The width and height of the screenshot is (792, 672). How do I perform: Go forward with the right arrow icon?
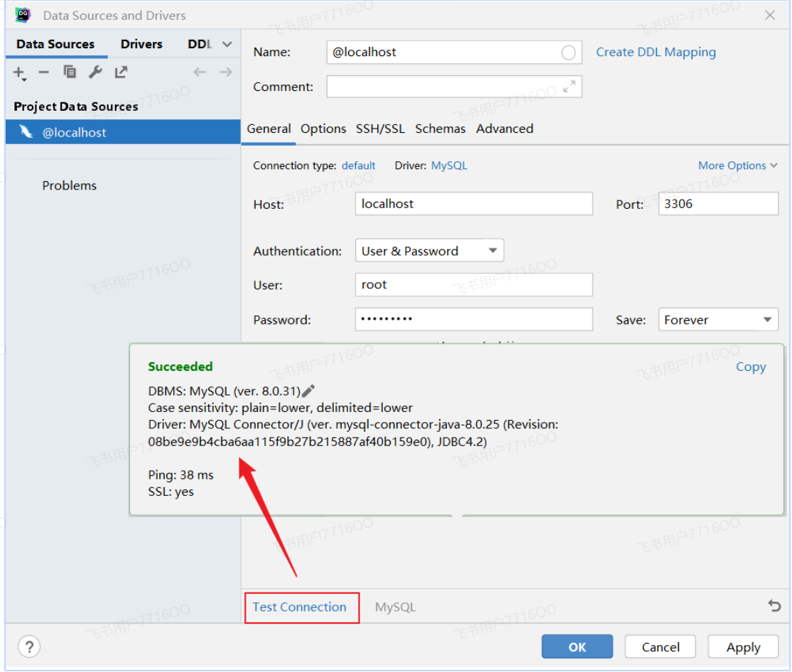click(x=226, y=72)
